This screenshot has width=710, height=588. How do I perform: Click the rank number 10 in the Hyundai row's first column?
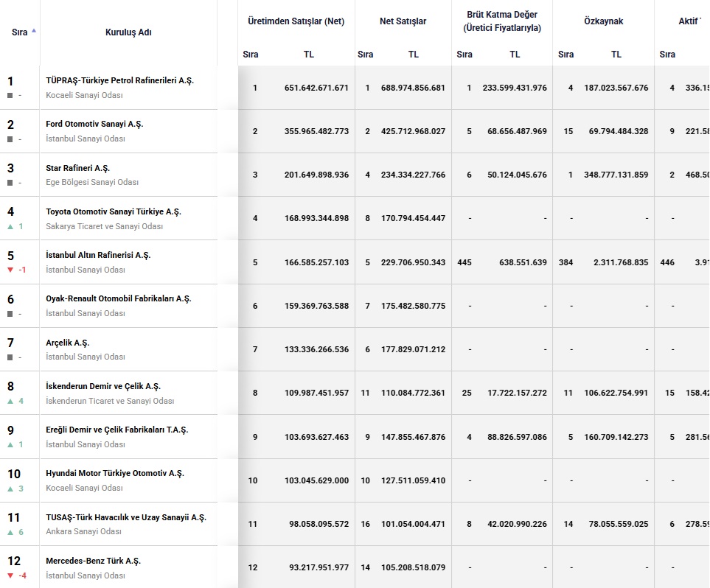tap(14, 474)
